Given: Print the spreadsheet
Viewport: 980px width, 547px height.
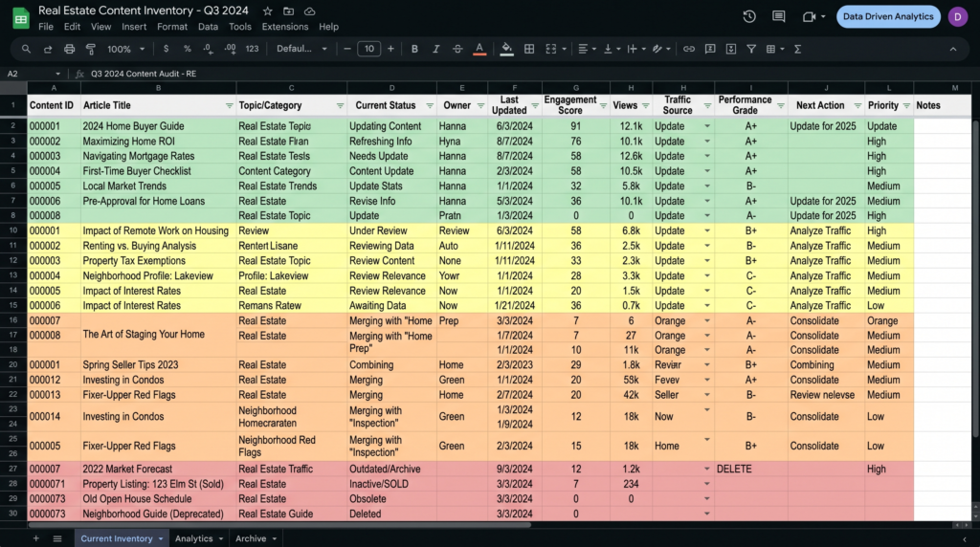Looking at the screenshot, I should [69, 49].
